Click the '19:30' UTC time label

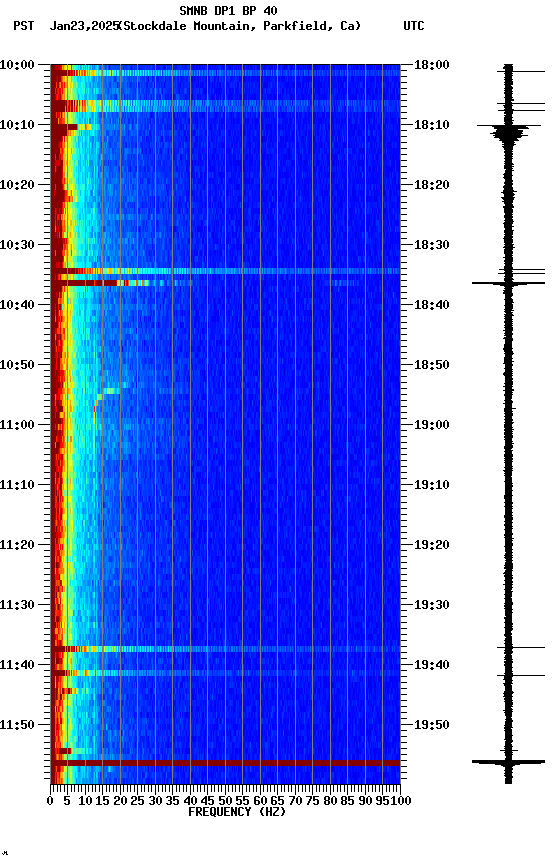click(432, 605)
